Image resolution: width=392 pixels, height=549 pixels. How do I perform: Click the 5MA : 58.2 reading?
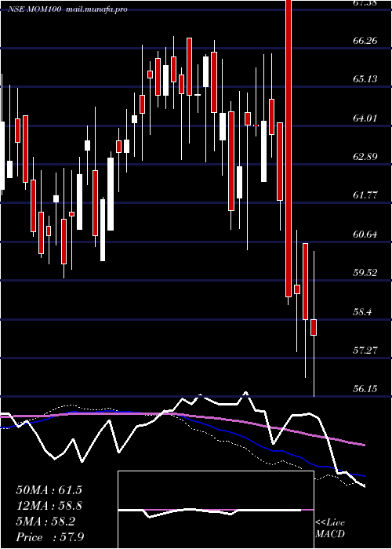45,522
